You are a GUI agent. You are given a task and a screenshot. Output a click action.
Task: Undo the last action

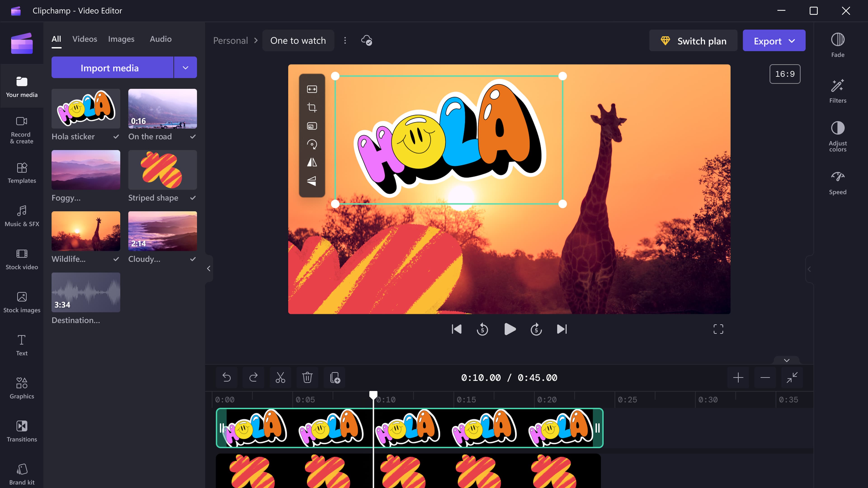(226, 378)
